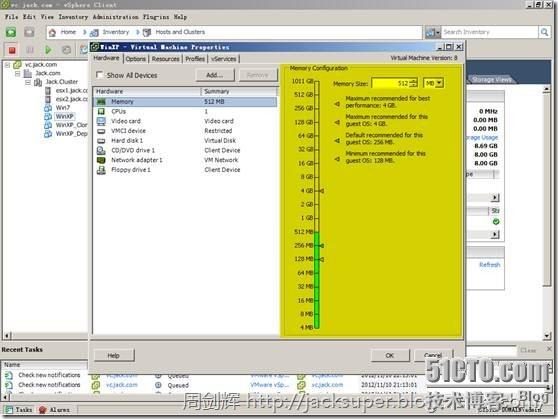Click the Summary column header
Screen dimensions: 558x419
238,91
